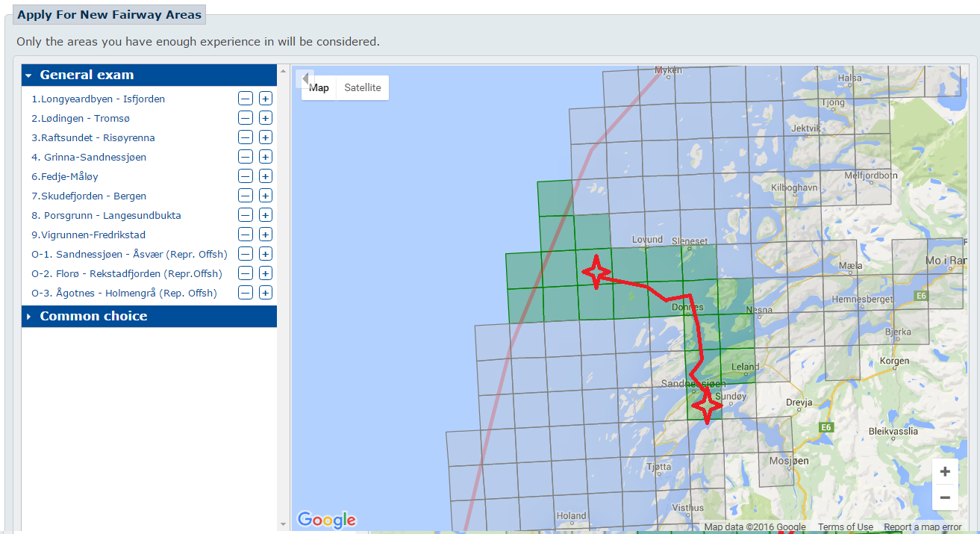This screenshot has height=534, width=980.
Task: Click plus icon for Longyeardbyen - Isfjorden
Action: 266,99
